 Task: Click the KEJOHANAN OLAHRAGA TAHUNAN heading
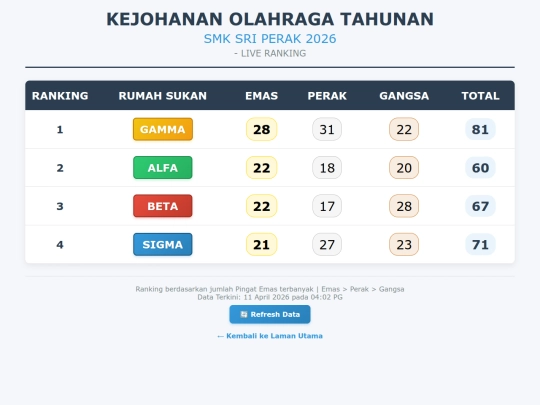tap(270, 19)
